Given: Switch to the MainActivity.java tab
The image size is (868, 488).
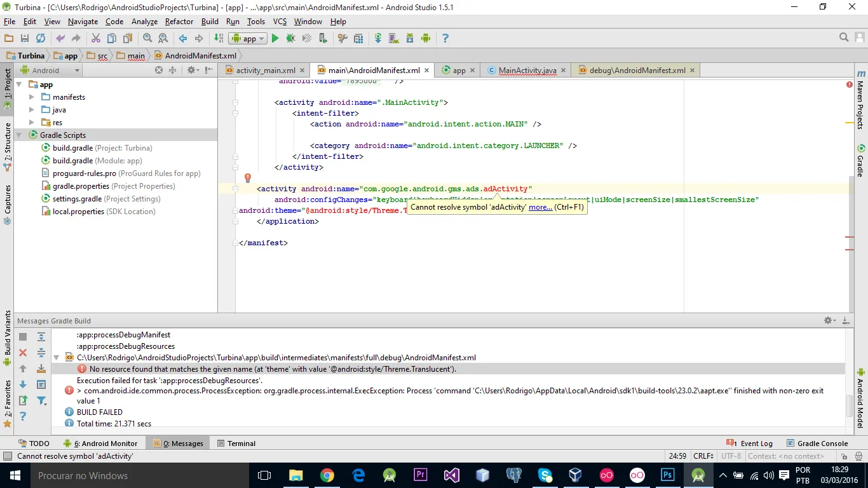Looking at the screenshot, I should [x=527, y=71].
